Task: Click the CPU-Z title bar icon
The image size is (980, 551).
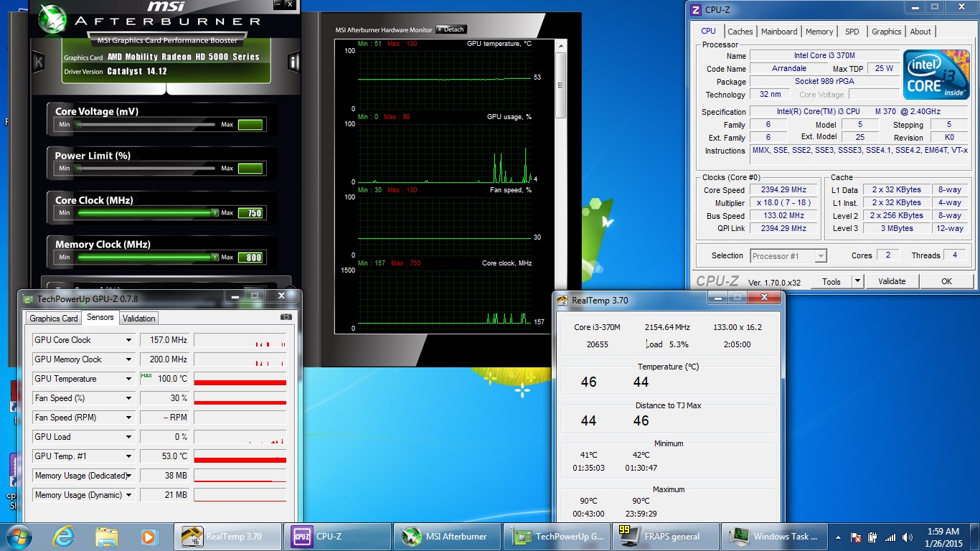Action: [695, 9]
